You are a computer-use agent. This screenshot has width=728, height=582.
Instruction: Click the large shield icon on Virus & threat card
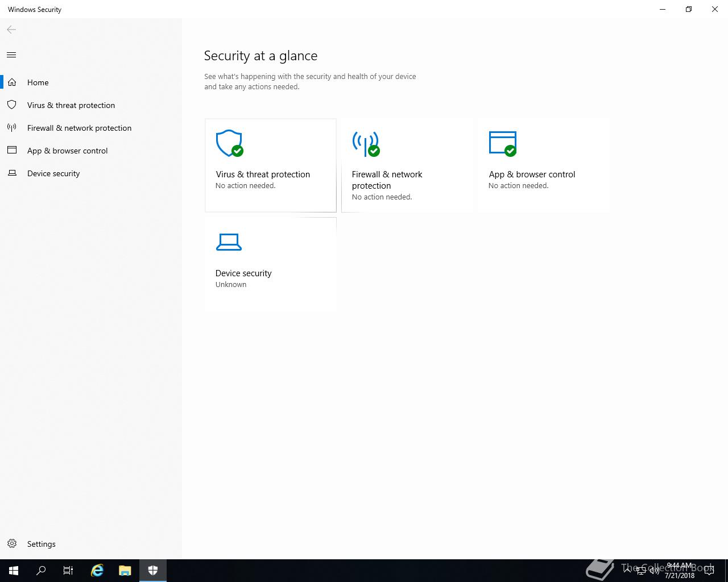pos(229,143)
